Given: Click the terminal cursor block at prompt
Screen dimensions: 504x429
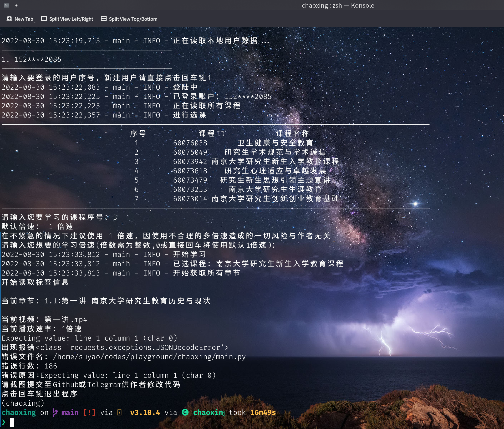Looking at the screenshot, I should [x=12, y=422].
